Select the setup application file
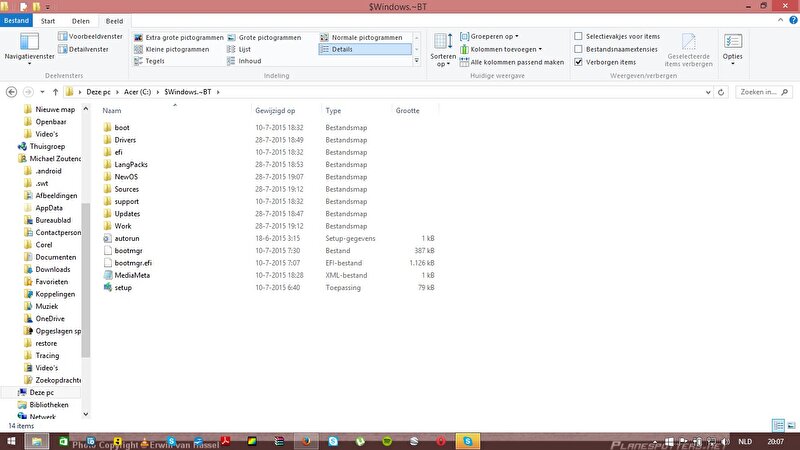This screenshot has height=450, width=800. (123, 288)
